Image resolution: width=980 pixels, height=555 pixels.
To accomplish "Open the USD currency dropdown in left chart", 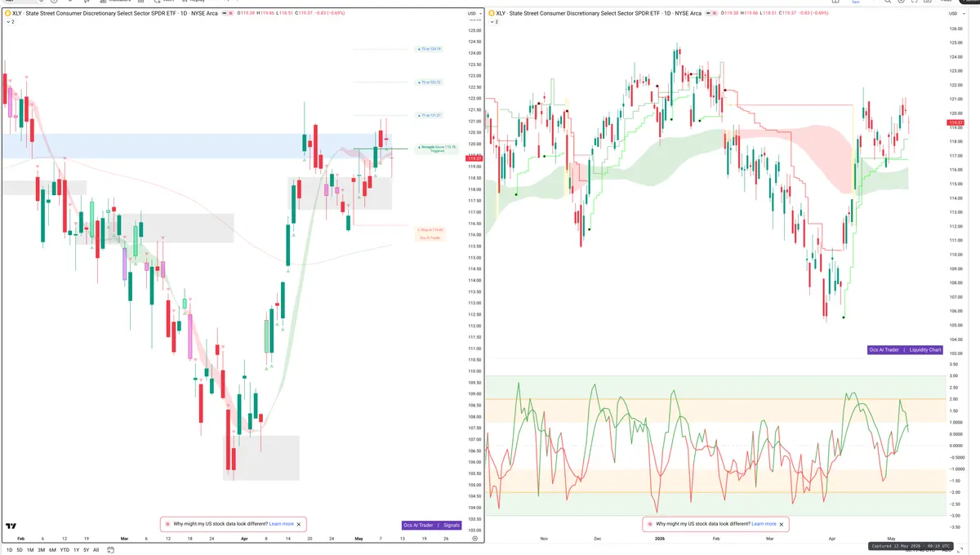I will click(473, 14).
